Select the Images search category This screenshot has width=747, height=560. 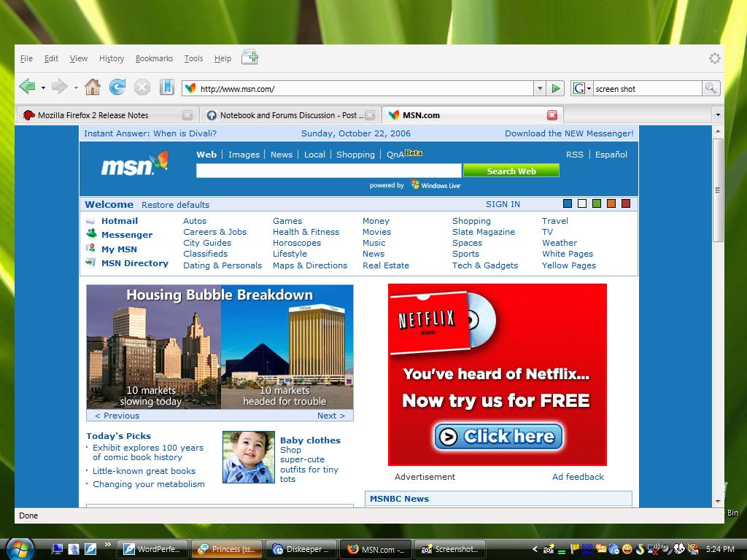pyautogui.click(x=244, y=155)
